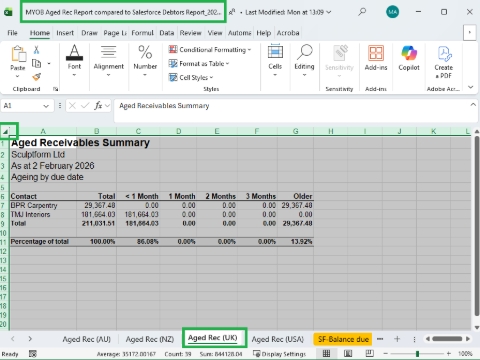Click the Select All corner triangle
480x360 pixels.
(x=5, y=131)
